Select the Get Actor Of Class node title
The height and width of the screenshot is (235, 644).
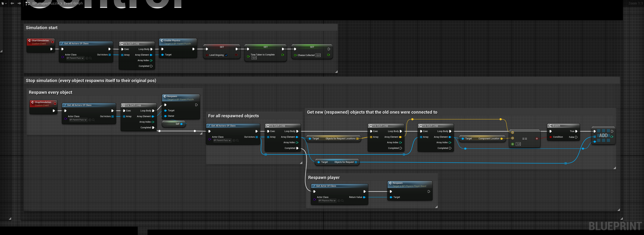(326, 186)
